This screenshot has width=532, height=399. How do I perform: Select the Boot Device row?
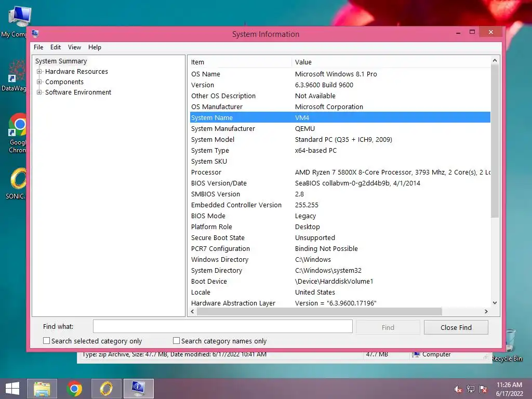click(340, 281)
